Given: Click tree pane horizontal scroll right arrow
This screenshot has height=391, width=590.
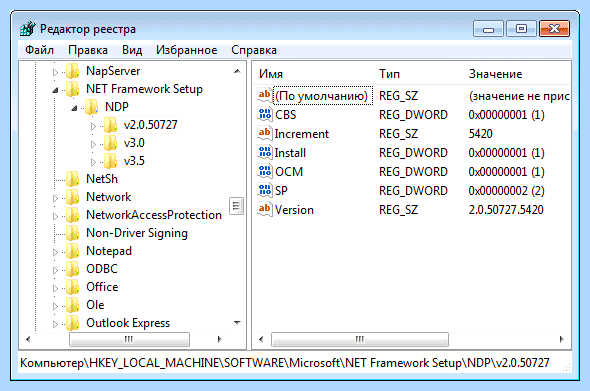Looking at the screenshot, I should click(220, 339).
